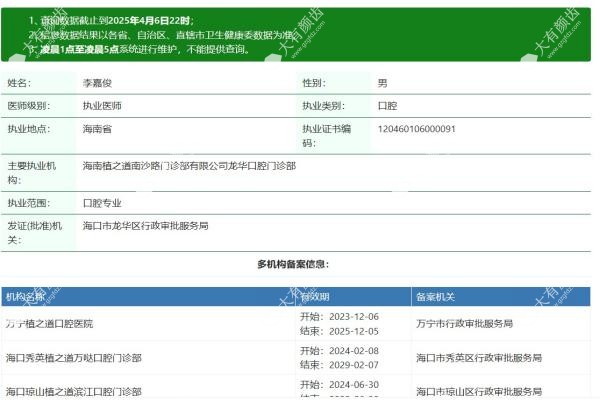600x400 pixels.
Task: Select the gender value 男
Action: tap(382, 83)
